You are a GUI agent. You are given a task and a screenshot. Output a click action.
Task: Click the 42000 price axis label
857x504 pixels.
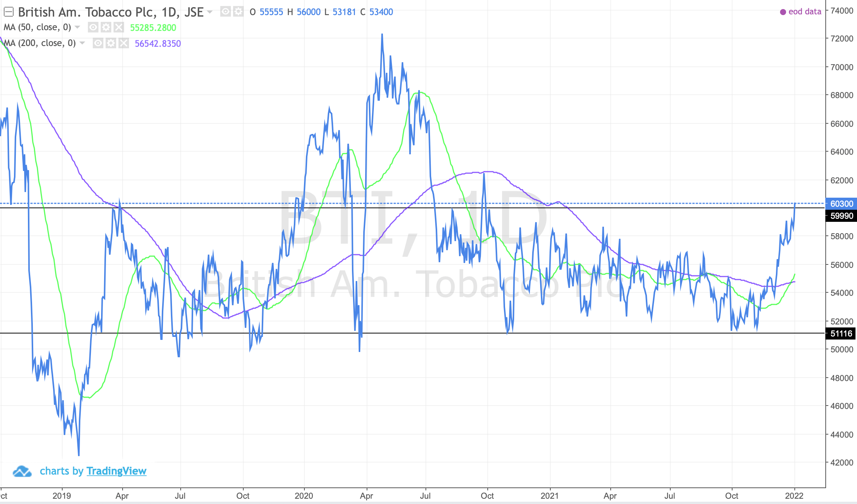tap(842, 463)
